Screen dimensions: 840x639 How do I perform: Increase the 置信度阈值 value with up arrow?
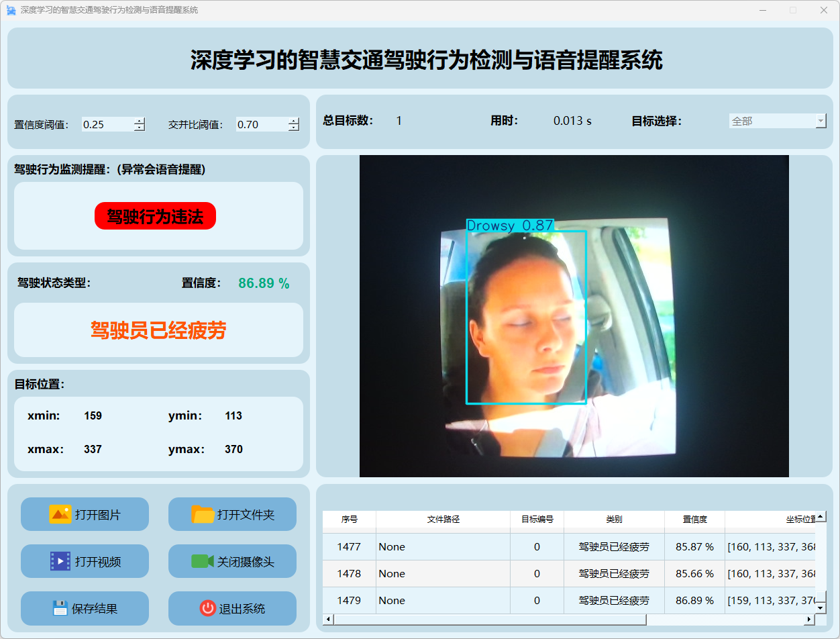coord(139,121)
